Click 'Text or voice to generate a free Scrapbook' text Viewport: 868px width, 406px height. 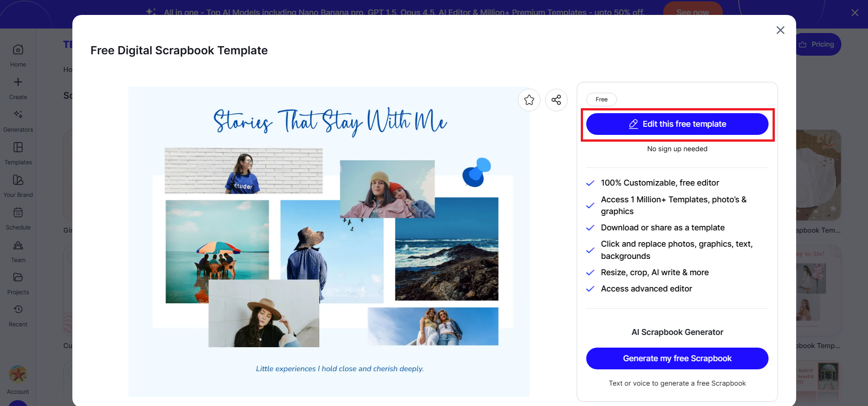coord(677,383)
